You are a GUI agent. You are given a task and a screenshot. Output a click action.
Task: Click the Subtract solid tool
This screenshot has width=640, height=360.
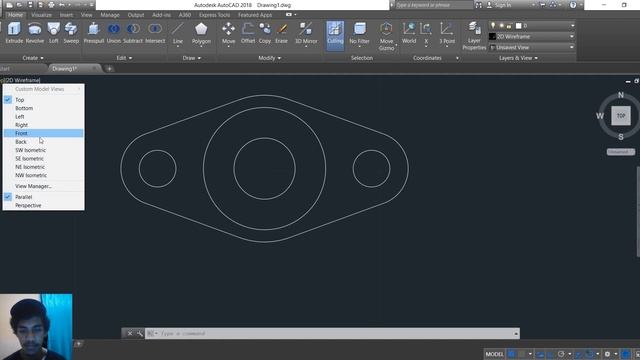133,33
